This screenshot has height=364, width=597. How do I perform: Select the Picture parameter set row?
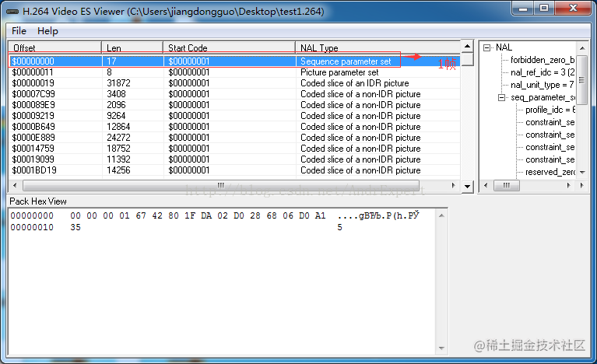pos(234,72)
